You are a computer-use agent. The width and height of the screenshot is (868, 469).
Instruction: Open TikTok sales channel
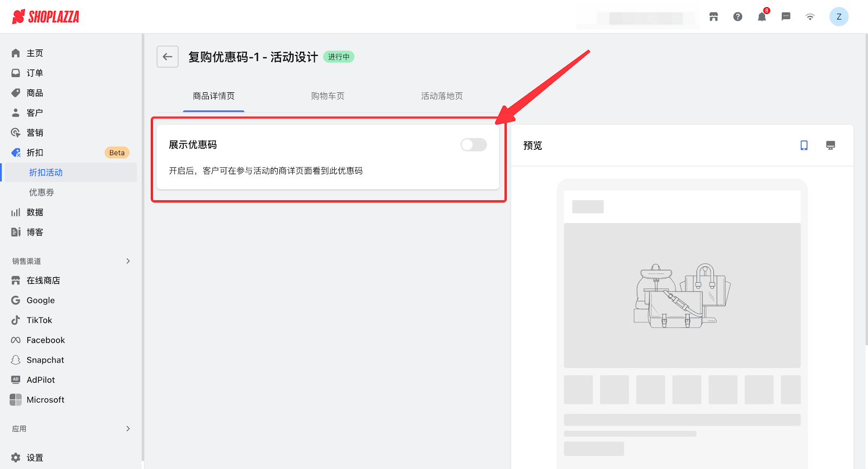point(39,320)
